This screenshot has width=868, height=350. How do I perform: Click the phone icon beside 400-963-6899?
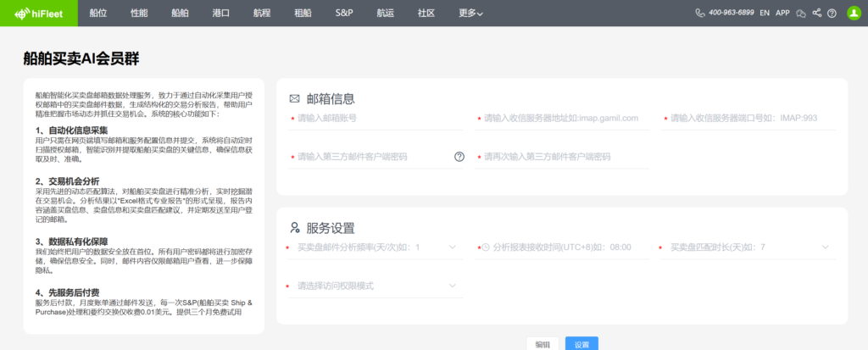pos(700,13)
